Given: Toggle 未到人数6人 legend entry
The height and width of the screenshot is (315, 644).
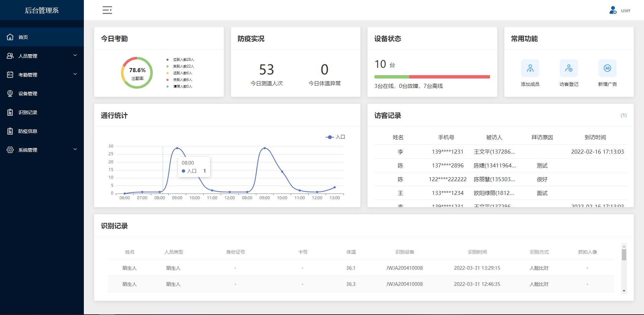Looking at the screenshot, I should (x=179, y=80).
